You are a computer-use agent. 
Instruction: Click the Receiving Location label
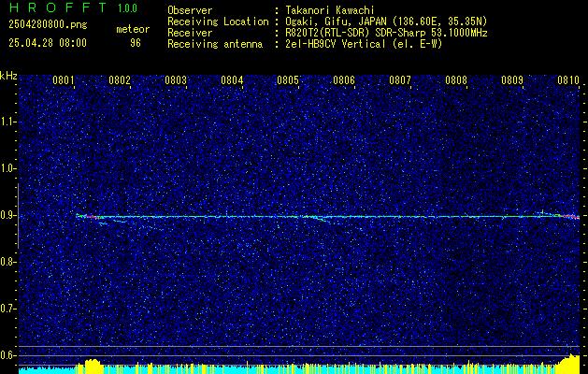click(x=218, y=22)
